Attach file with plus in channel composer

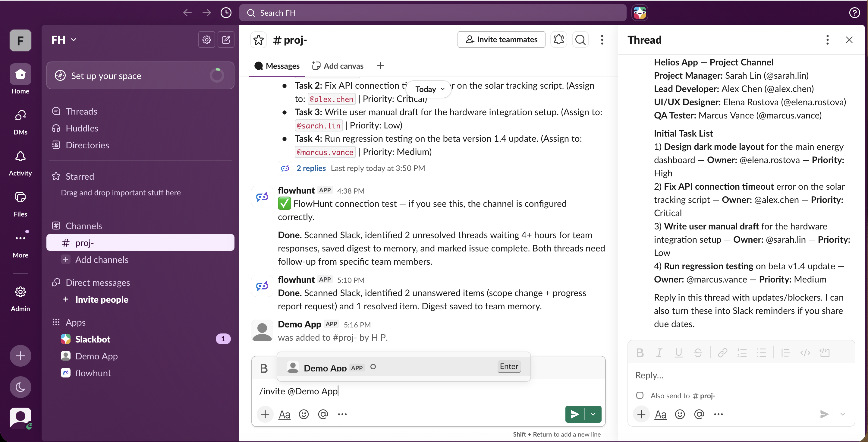coord(265,414)
